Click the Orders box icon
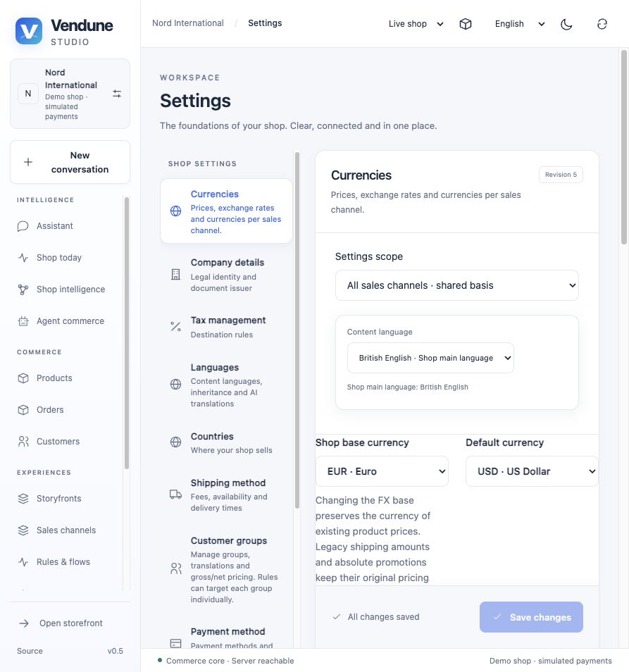Screen dimensions: 629x672 pyautogui.click(x=23, y=410)
